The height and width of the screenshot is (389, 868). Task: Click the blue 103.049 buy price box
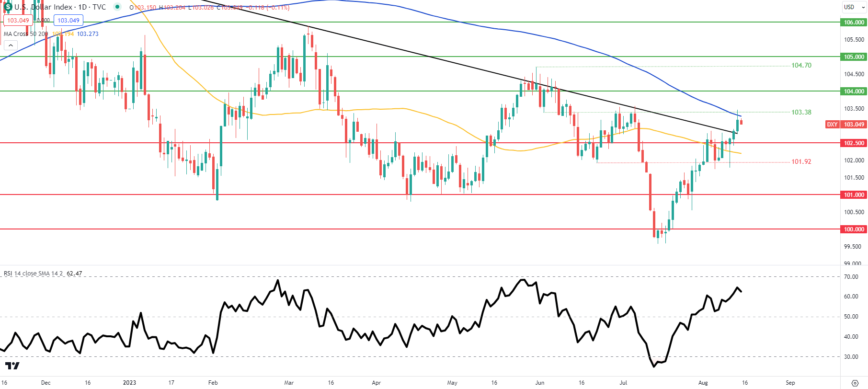pos(69,20)
